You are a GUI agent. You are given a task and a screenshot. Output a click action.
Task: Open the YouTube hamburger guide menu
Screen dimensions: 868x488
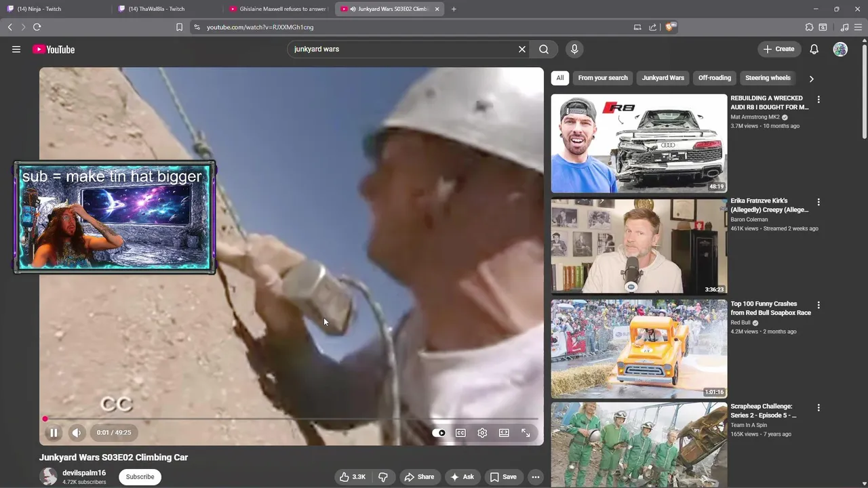click(16, 49)
